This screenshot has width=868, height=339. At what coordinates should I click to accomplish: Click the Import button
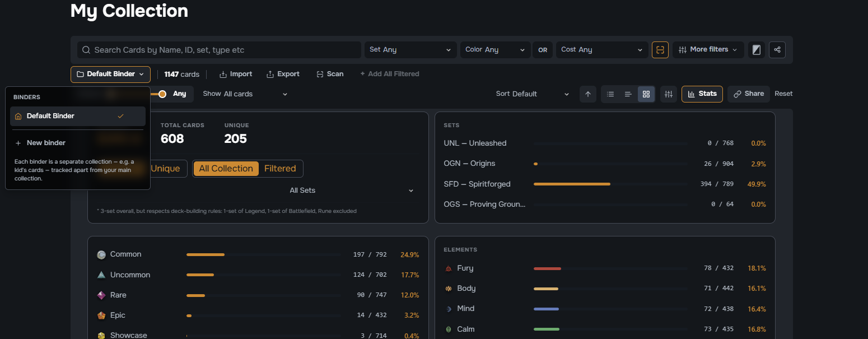point(235,74)
